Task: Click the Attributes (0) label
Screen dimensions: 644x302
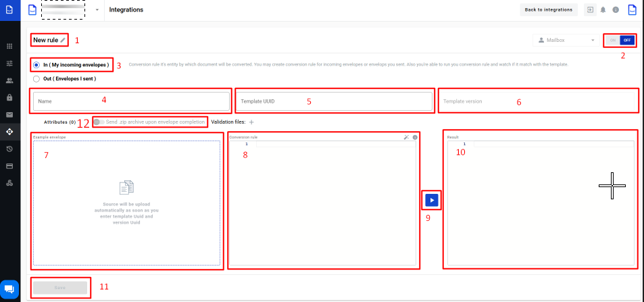Action: point(60,122)
